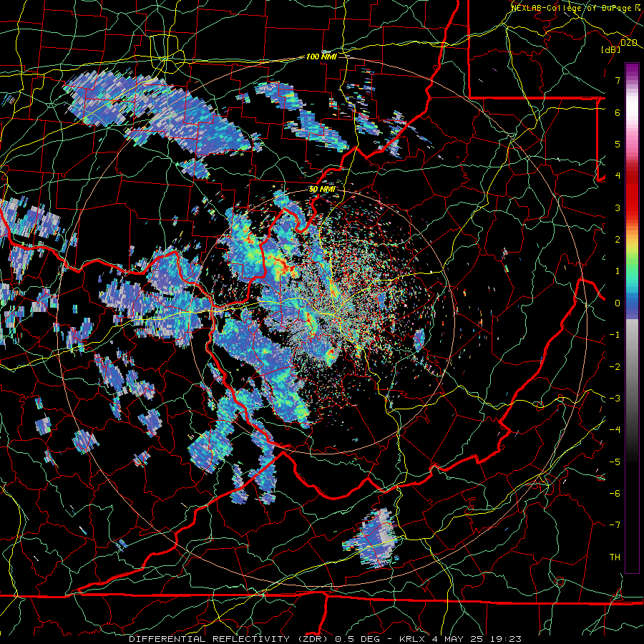
Task: Click the "-1" value on the scale
Action: [x=615, y=335]
